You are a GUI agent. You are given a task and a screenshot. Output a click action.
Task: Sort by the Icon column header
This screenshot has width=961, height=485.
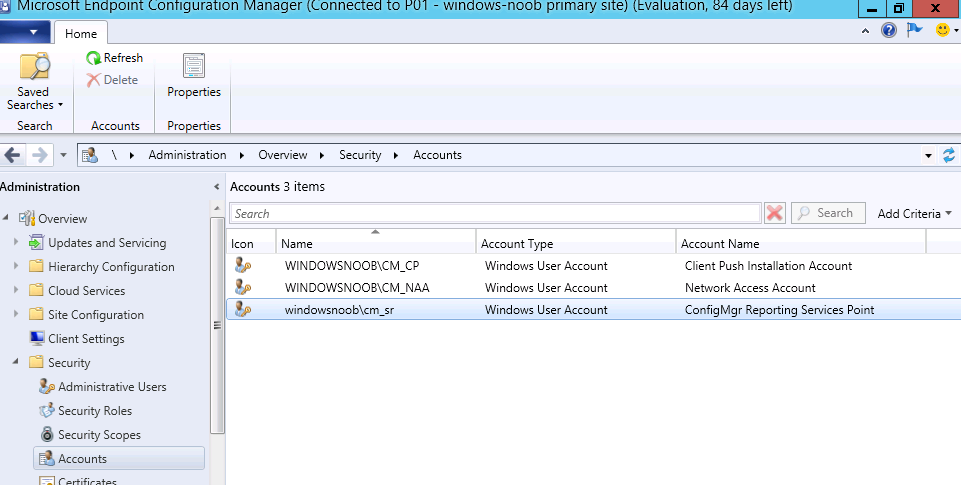[251, 243]
